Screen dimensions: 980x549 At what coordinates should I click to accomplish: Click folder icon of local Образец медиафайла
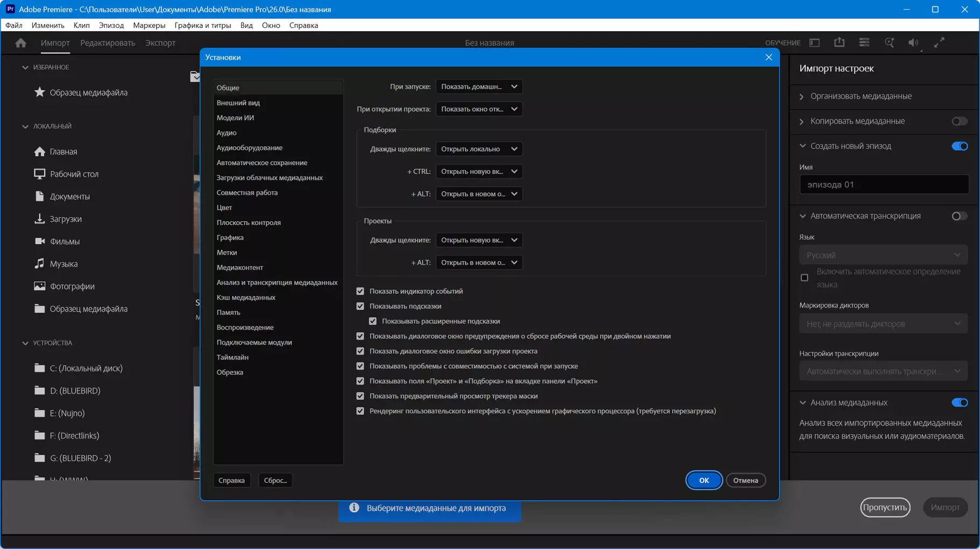(x=39, y=308)
